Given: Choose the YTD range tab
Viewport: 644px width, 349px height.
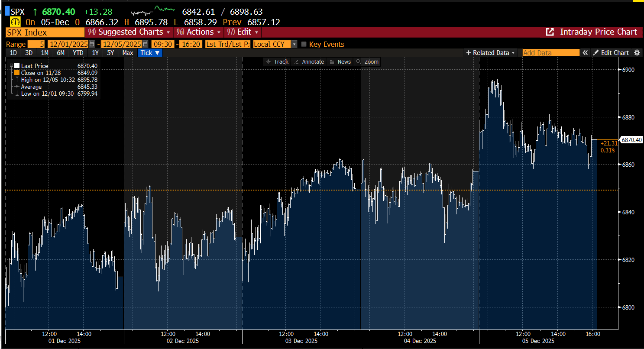Looking at the screenshot, I should pos(78,53).
